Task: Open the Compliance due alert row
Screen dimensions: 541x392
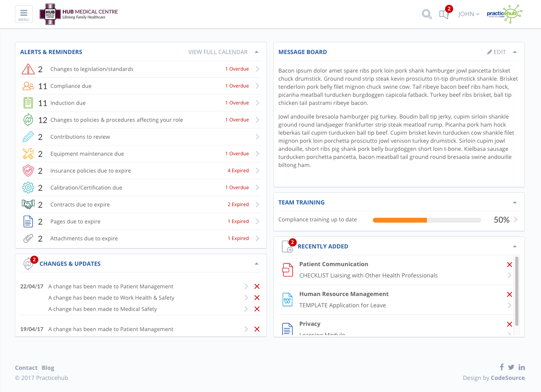Action: point(140,86)
